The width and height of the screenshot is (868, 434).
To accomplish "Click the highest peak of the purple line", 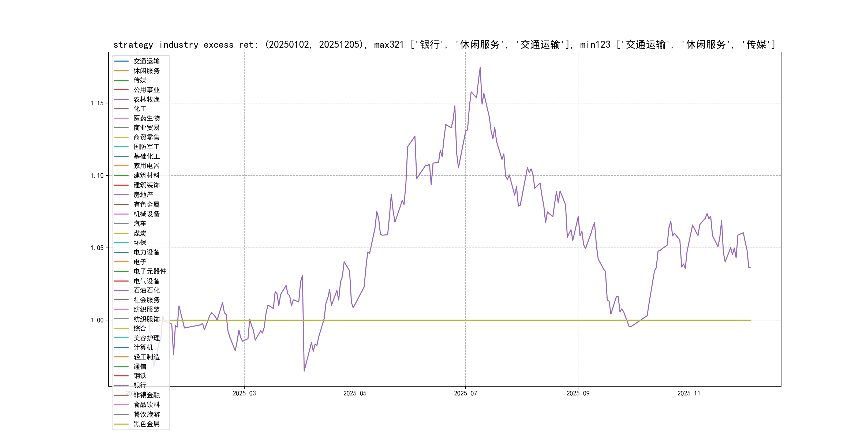I will click(x=480, y=68).
